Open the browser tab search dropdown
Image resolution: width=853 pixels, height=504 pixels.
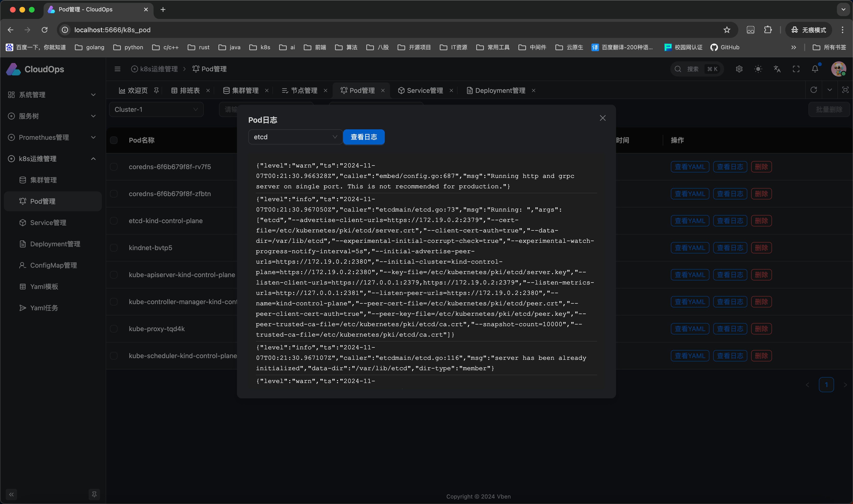pos(843,9)
